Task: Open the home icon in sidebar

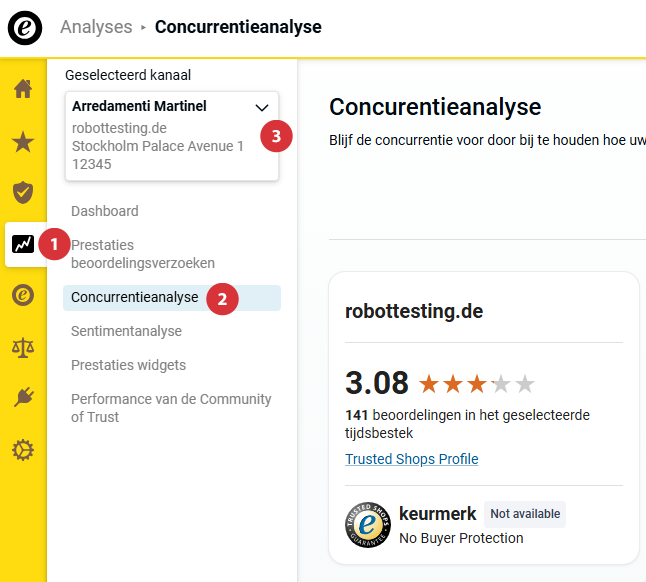Action: 23,89
